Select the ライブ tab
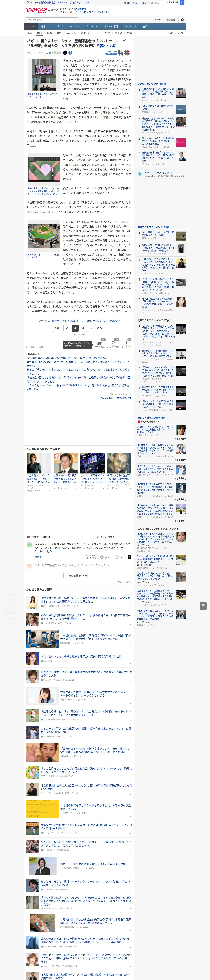This screenshot has height=980, width=210. click(x=56, y=27)
